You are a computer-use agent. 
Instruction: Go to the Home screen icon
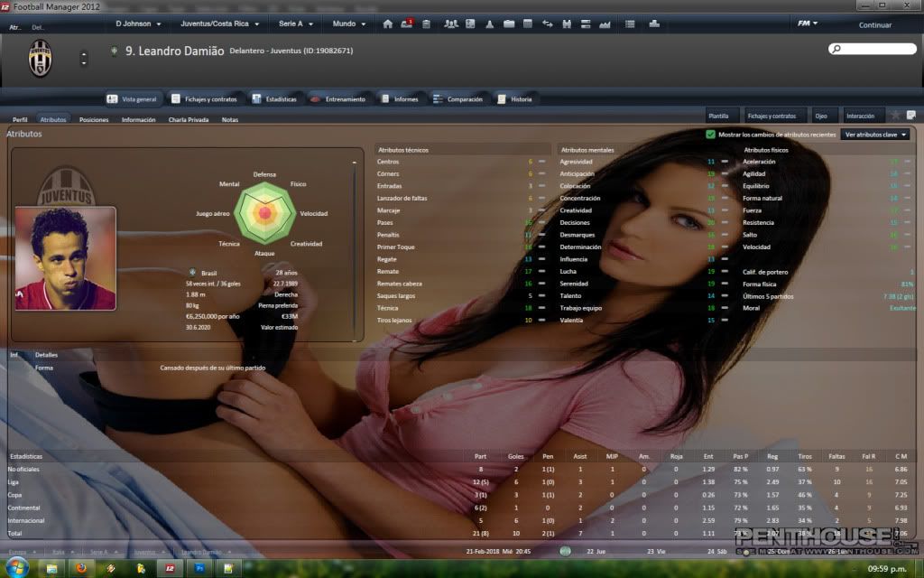pyautogui.click(x=387, y=24)
